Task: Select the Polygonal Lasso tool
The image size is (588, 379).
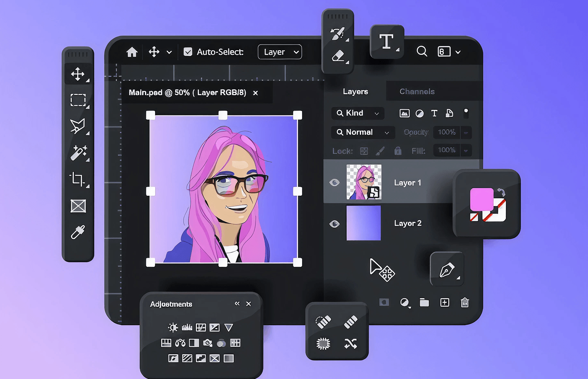Action: coord(78,126)
